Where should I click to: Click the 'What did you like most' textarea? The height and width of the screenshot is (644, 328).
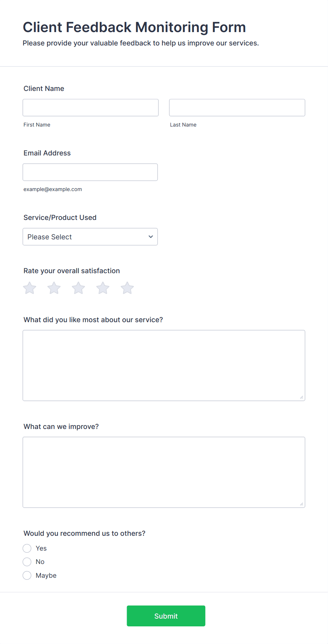[164, 365]
